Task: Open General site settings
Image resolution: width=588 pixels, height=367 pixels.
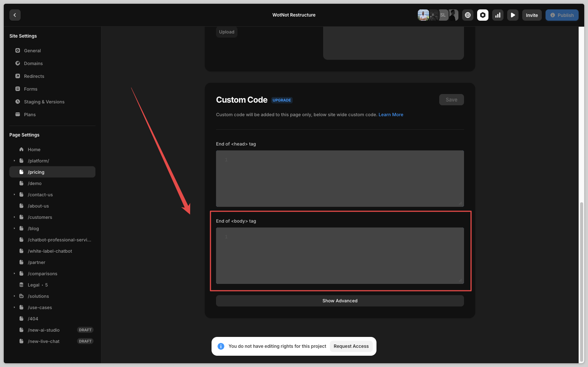Action: tap(32, 51)
